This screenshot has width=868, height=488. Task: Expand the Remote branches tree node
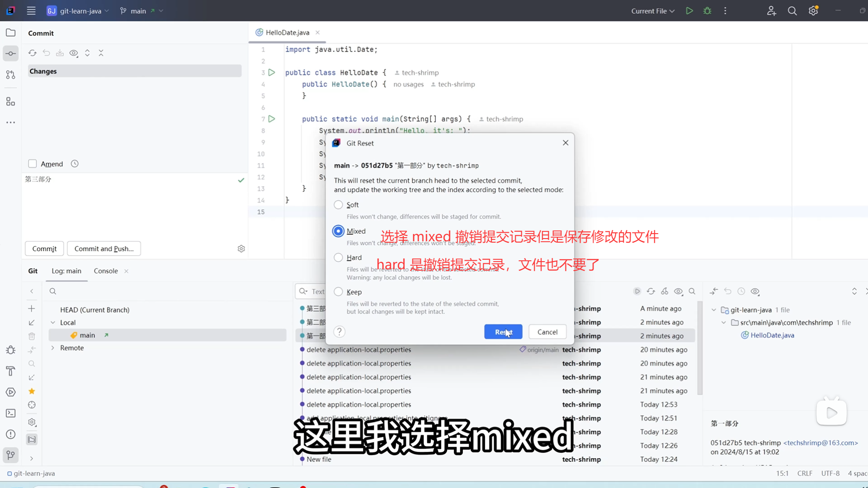coord(53,348)
